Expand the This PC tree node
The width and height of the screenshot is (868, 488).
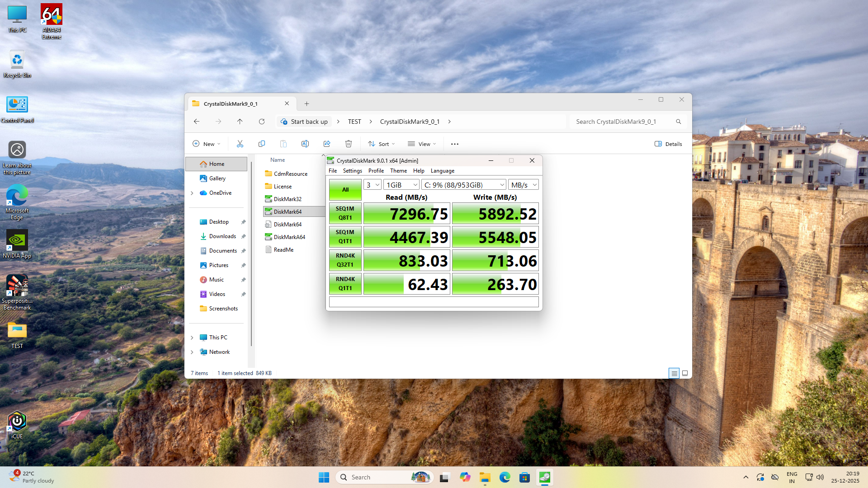(192, 338)
